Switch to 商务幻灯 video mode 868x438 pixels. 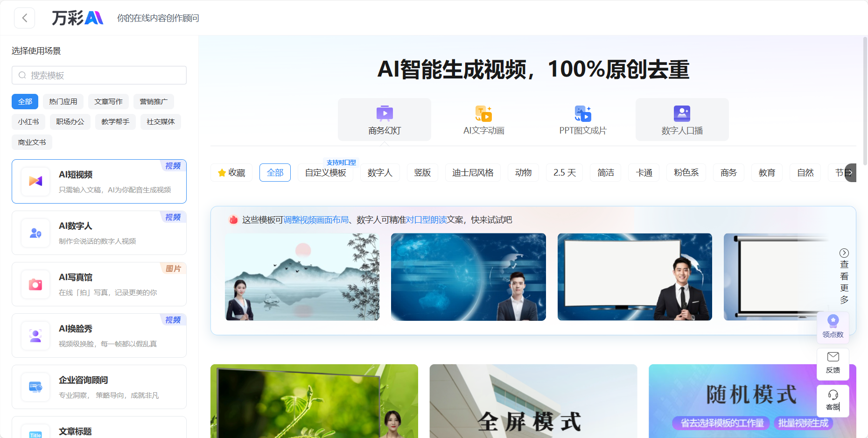pos(385,120)
